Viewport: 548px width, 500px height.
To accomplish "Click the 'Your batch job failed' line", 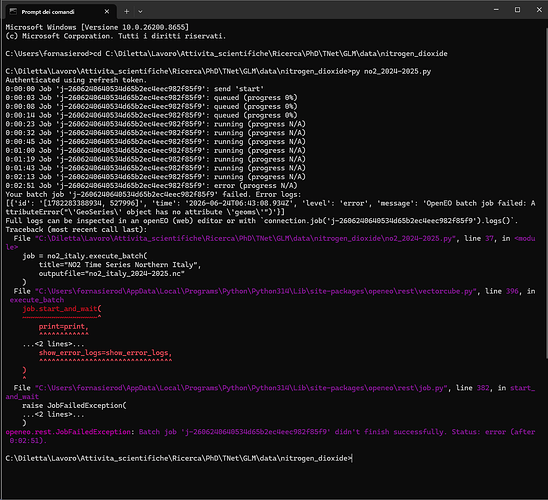I will pos(153,194).
